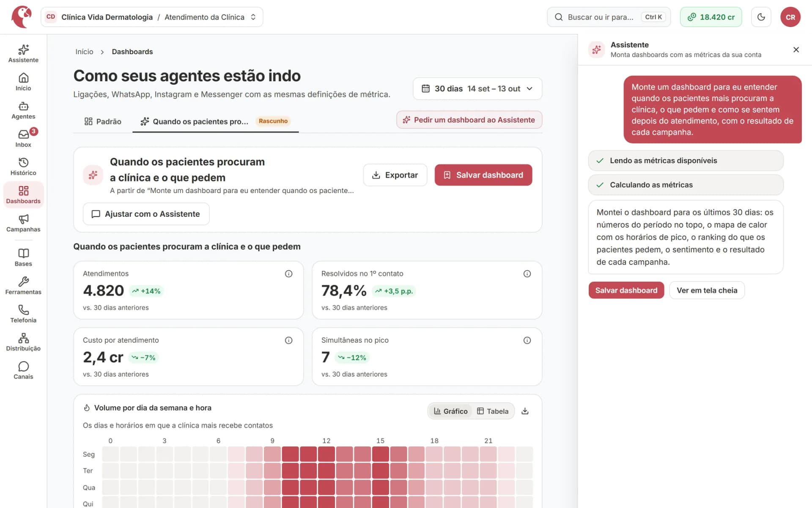Open Dashboards in the sidebar
The height and width of the screenshot is (508, 812).
pyautogui.click(x=23, y=195)
